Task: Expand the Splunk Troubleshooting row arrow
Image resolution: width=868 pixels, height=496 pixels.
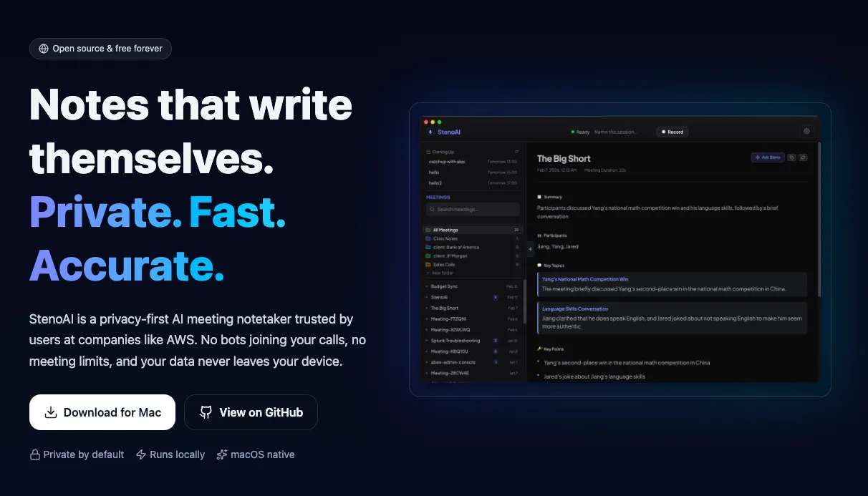Action: coord(427,341)
